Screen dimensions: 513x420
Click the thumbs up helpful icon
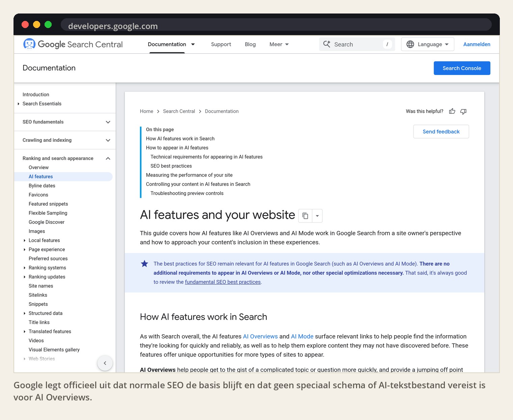click(452, 111)
